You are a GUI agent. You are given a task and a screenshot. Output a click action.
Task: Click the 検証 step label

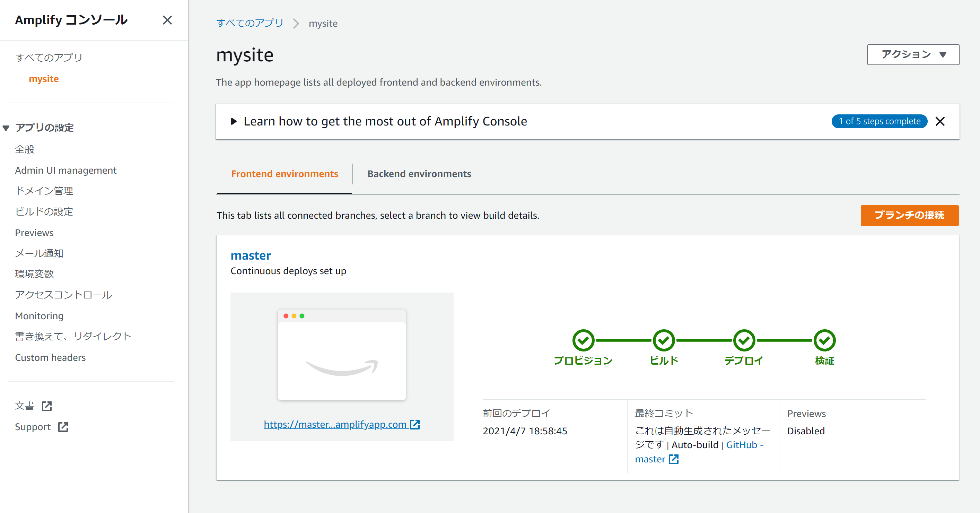[x=824, y=360]
